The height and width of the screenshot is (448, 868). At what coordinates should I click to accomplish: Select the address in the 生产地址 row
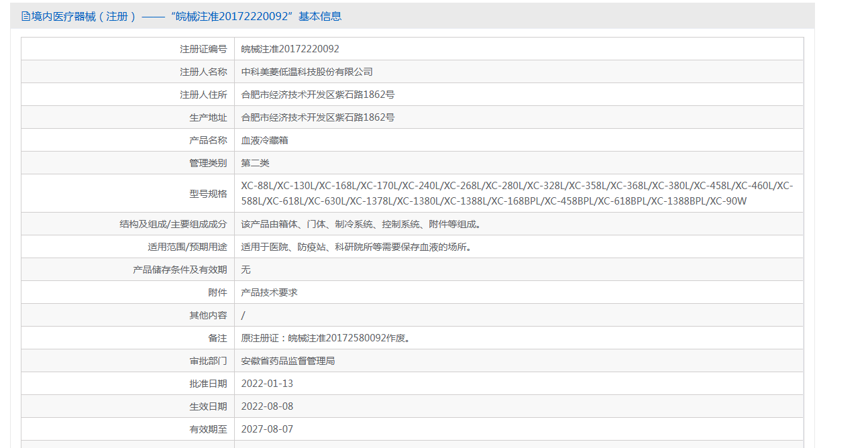318,117
